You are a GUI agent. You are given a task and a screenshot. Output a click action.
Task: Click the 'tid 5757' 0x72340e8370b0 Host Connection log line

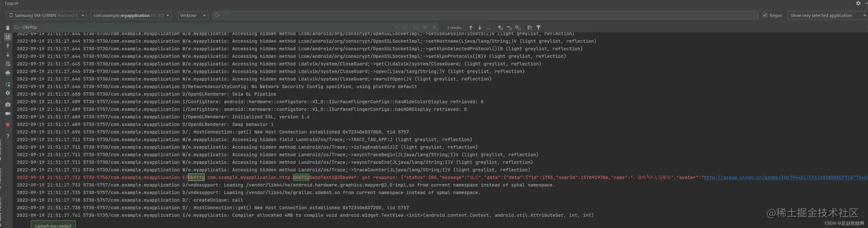(212, 132)
